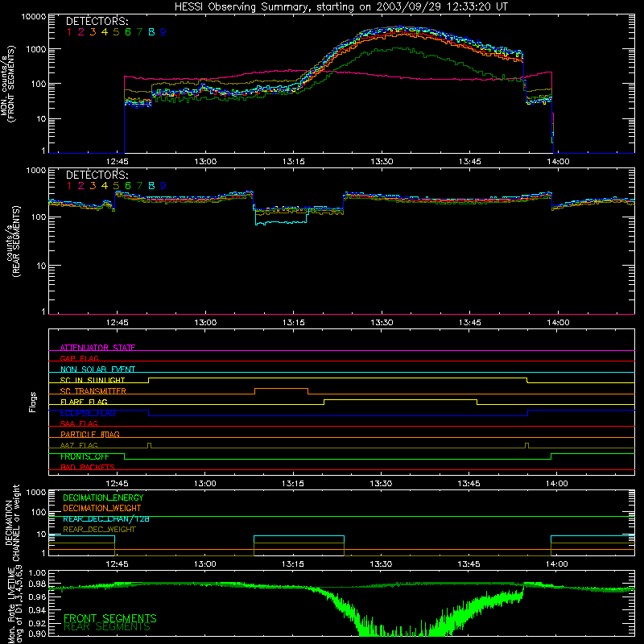Viewport: 644px width, 644px height.
Task: Click the DECIMATION_ENERGY legend label
Action: point(103,497)
